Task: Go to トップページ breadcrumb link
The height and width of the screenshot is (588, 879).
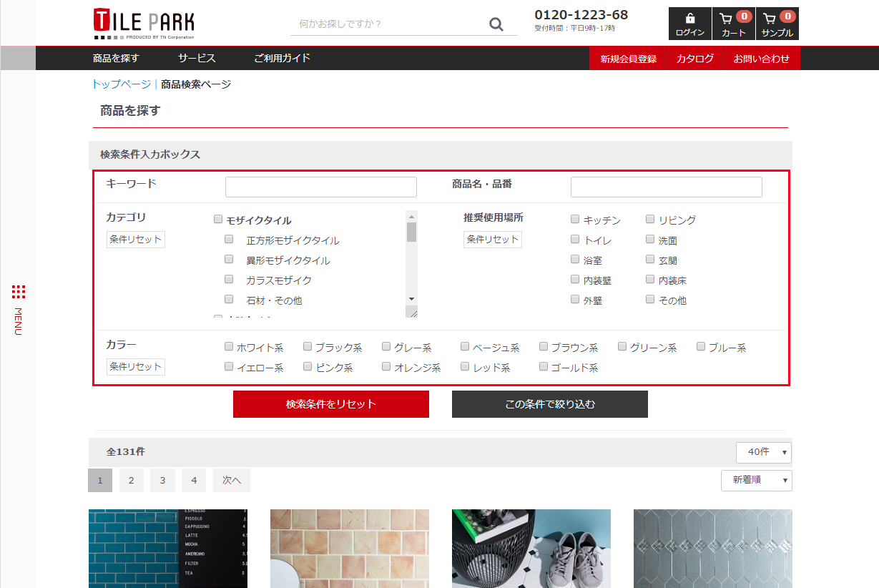Action: tap(121, 84)
